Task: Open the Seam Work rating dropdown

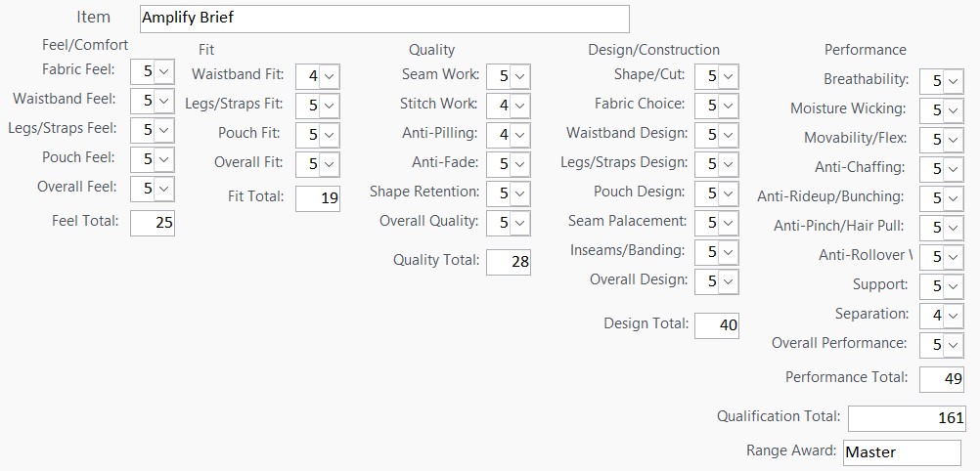Action: pyautogui.click(x=519, y=76)
